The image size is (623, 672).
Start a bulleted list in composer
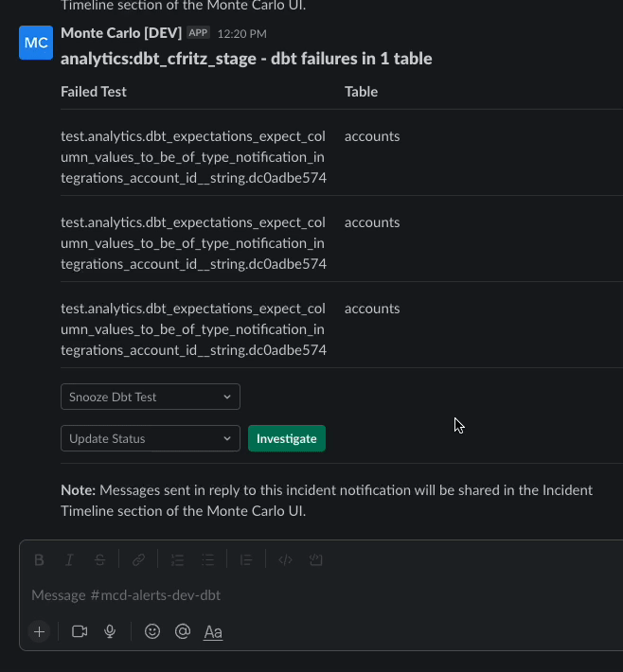click(208, 559)
